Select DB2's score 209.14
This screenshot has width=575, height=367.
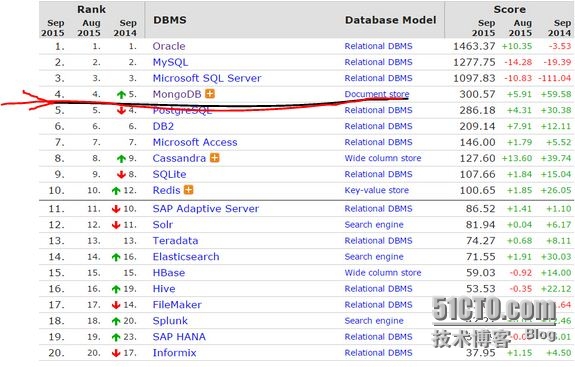coord(477,126)
